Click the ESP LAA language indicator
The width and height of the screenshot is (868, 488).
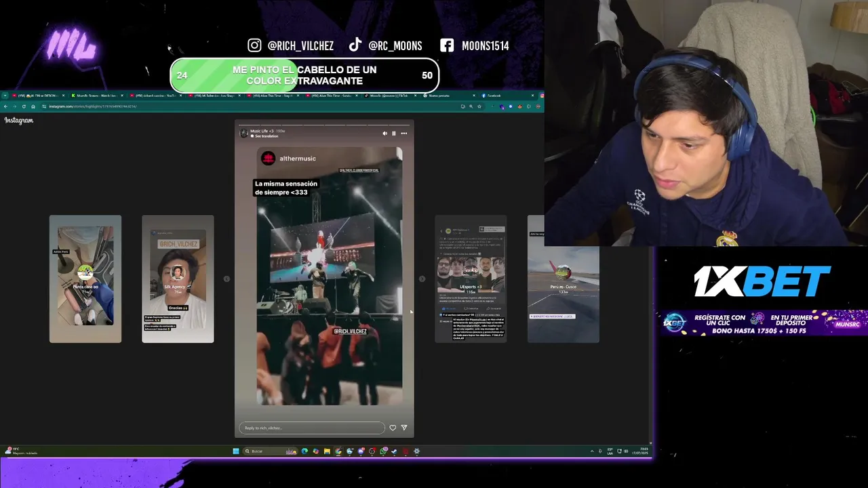pos(610,451)
